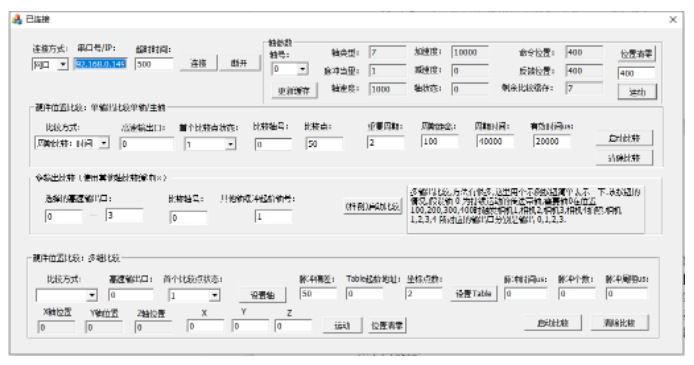Click the 断开 disconnect button
694x365 pixels.
[x=239, y=63]
